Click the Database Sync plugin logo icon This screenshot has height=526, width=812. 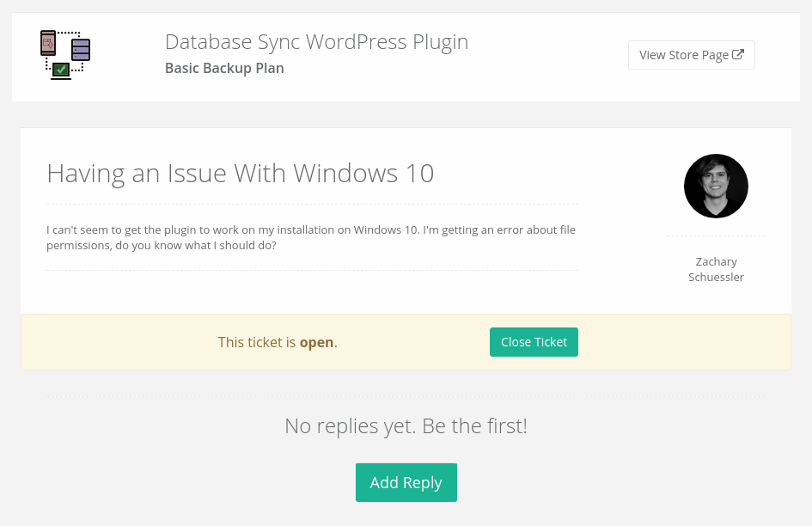pyautogui.click(x=65, y=55)
